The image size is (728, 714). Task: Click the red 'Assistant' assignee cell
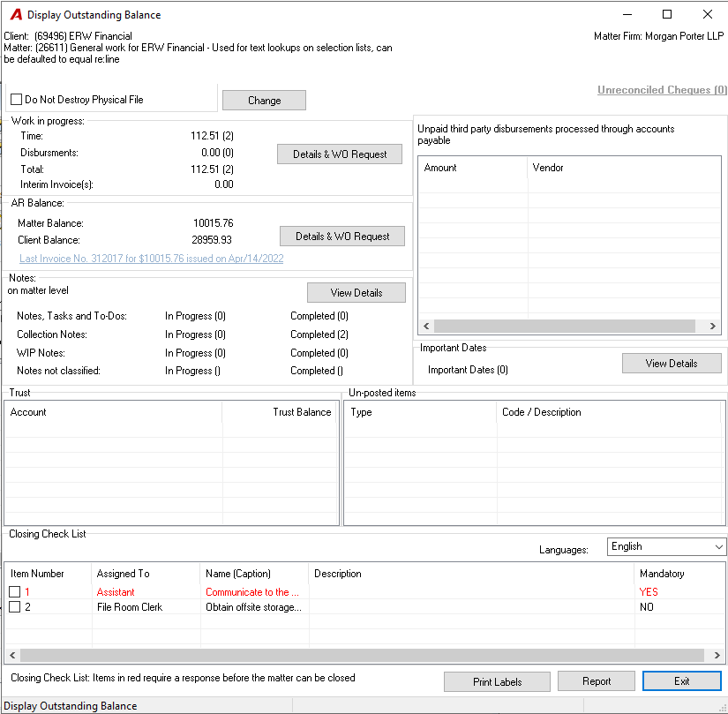tap(116, 592)
